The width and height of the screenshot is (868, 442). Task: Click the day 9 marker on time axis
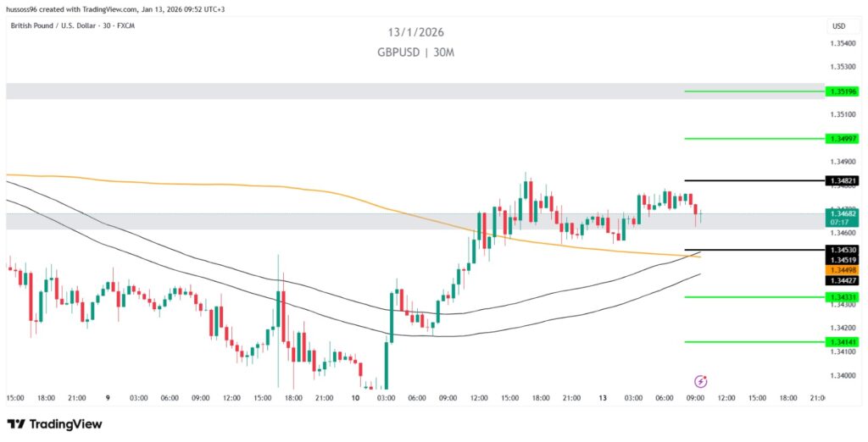(108, 397)
